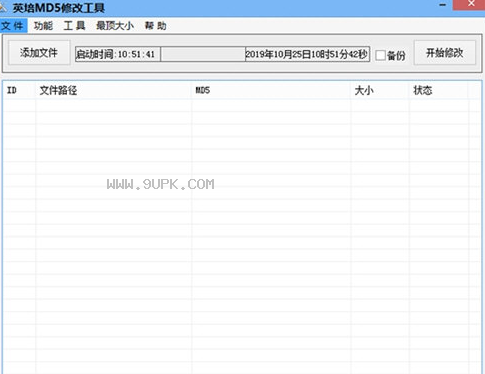Open the 最顶大小 menu
The height and width of the screenshot is (374, 485).
click(115, 26)
